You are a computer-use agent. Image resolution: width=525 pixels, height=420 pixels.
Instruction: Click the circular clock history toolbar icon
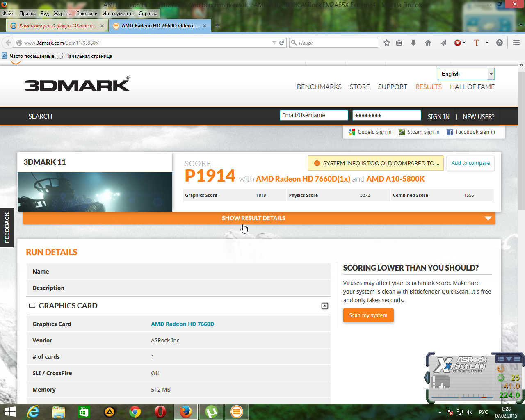(500, 43)
